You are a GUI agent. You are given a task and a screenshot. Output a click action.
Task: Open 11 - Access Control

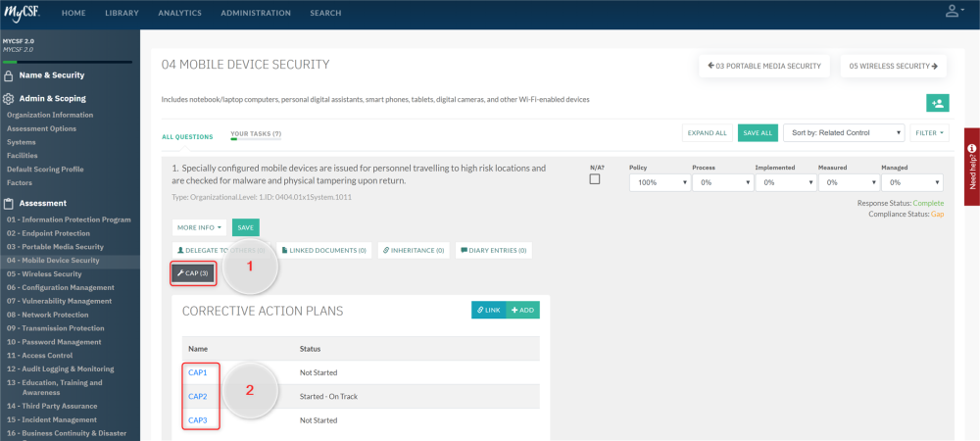pyautogui.click(x=39, y=356)
